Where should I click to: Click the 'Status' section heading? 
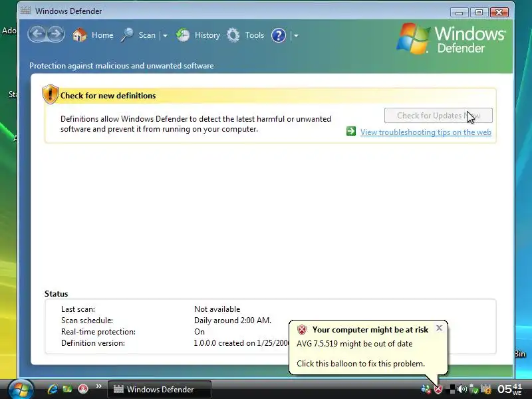pos(57,294)
